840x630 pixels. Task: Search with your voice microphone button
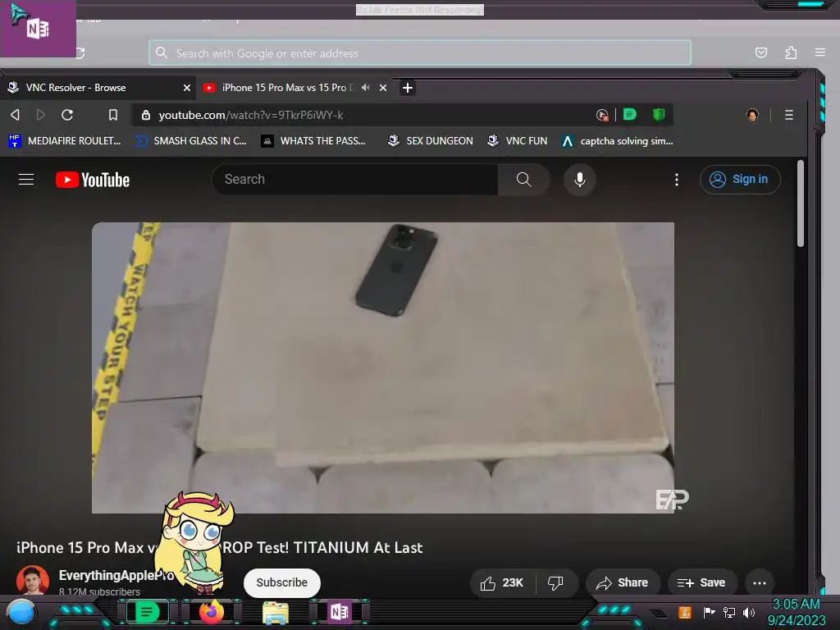[x=580, y=179]
